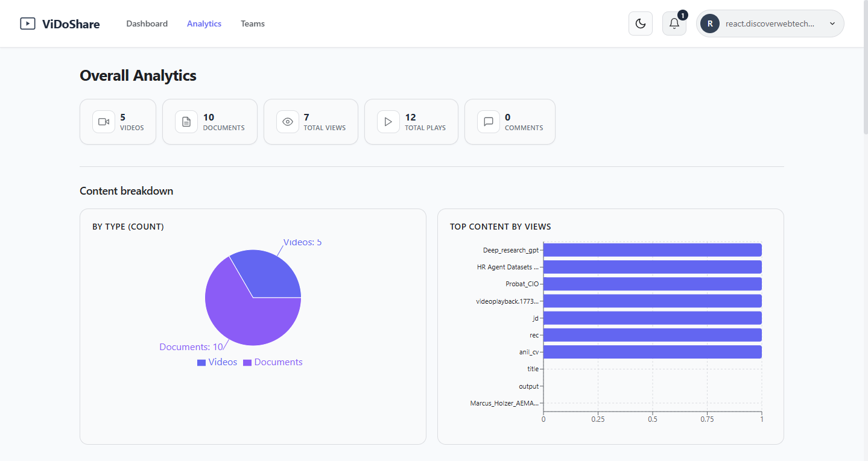Click the Documents legend label
This screenshot has height=461, width=868.
tap(279, 362)
